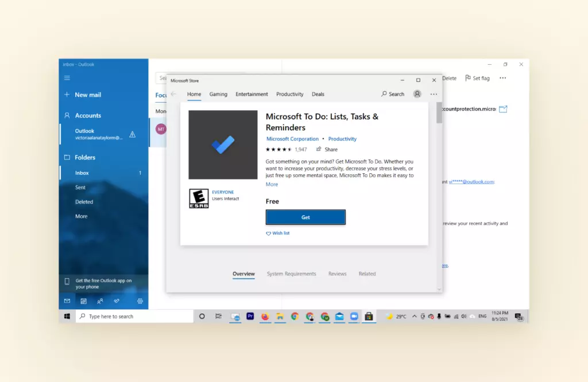
Task: Open the People icon in Outlook's bottom bar
Action: pos(100,301)
